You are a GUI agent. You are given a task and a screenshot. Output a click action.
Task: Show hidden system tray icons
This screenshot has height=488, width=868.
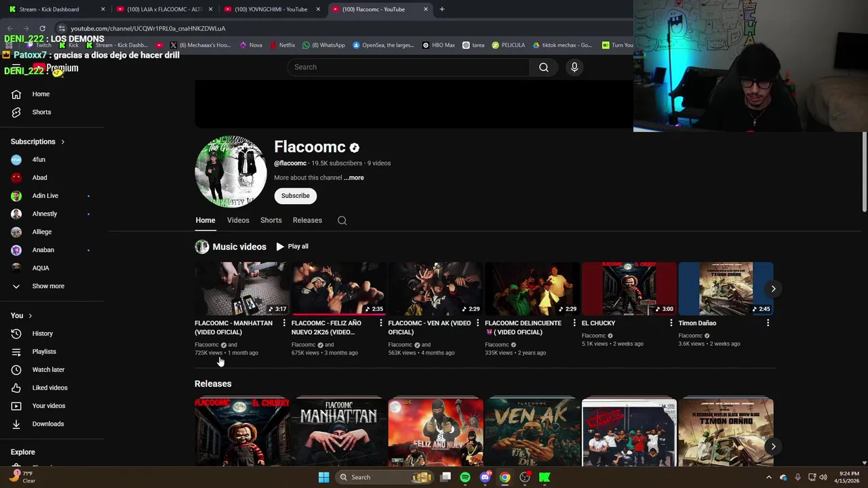coord(768,477)
